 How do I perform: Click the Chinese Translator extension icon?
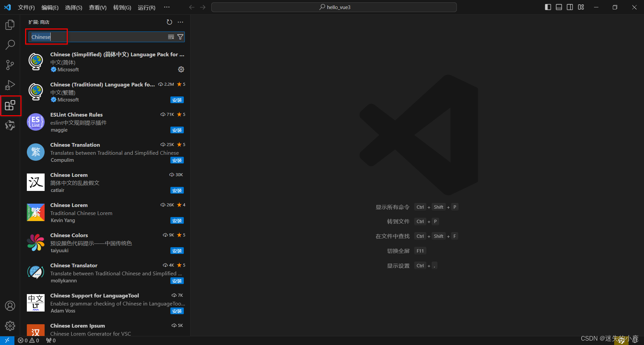pos(36,273)
